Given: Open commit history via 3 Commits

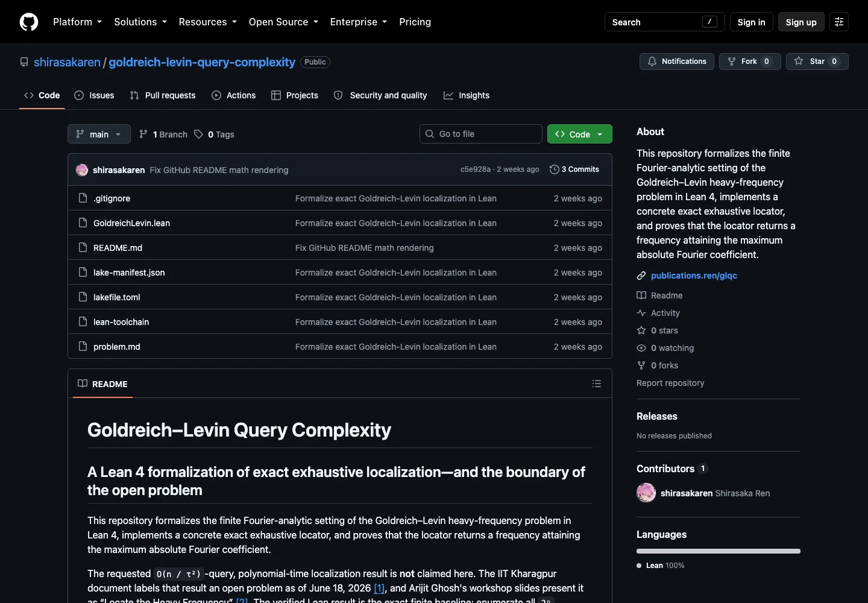Looking at the screenshot, I should coord(574,169).
